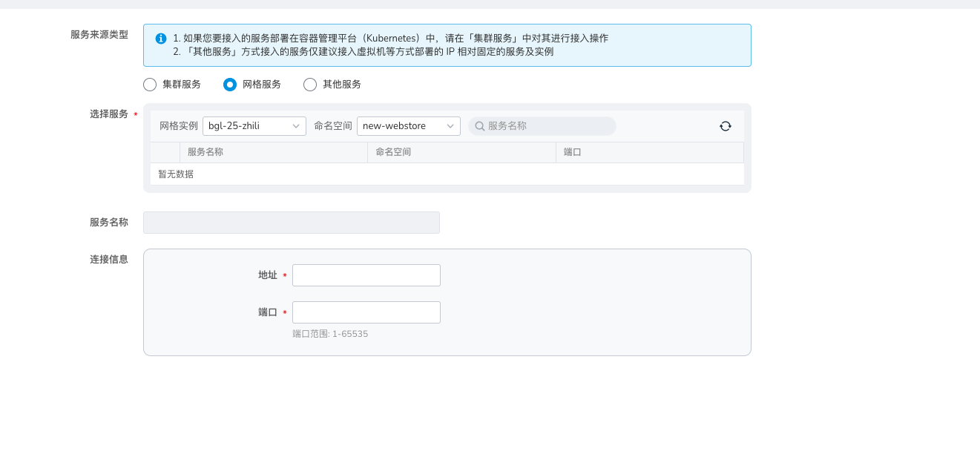Open the 网格实例 dropdown showing bgl-25-zhili
Viewport: 980px width, 463px height.
(254, 126)
